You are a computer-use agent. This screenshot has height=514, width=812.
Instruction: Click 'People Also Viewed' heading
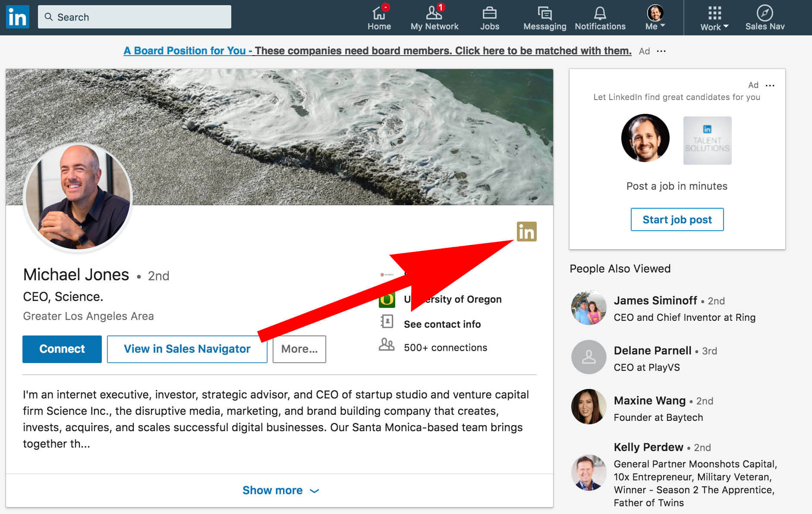pyautogui.click(x=620, y=269)
